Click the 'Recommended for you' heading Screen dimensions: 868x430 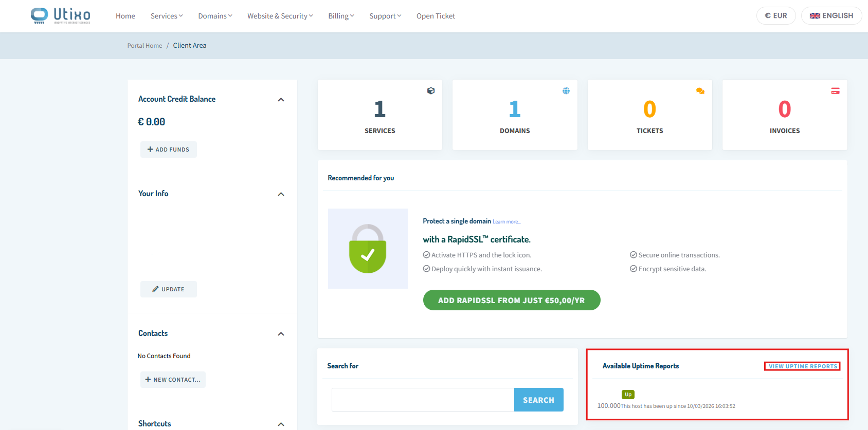click(x=361, y=178)
